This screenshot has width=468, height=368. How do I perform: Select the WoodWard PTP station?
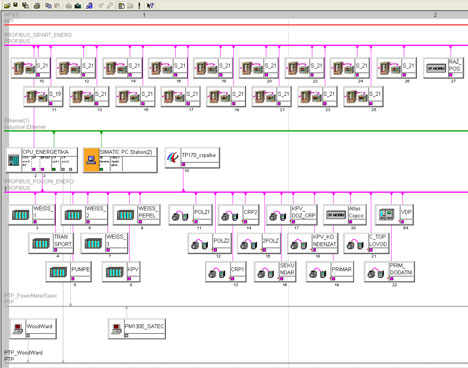click(33, 328)
